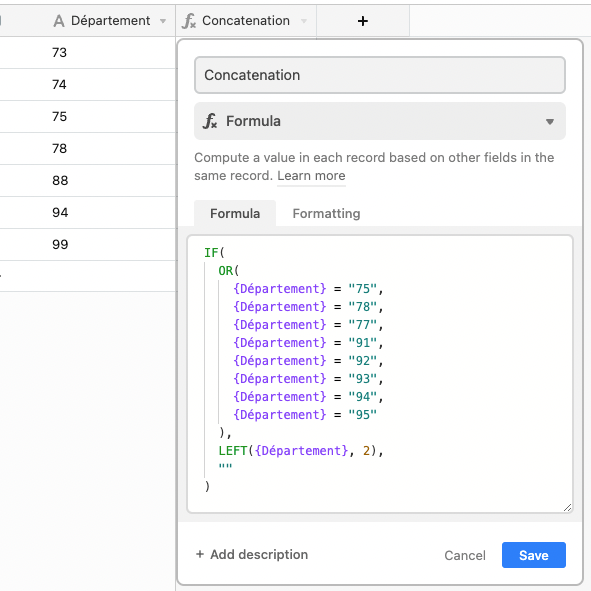Click the plus icon to add a field
This screenshot has width=591, height=591.
[x=363, y=21]
